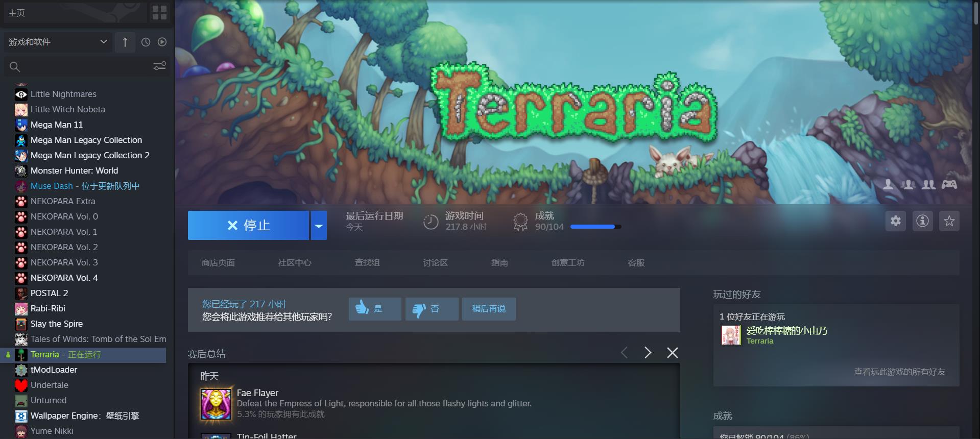The image size is (980, 439).
Task: Select Little Witch Nobeta in library
Action: [x=68, y=109]
